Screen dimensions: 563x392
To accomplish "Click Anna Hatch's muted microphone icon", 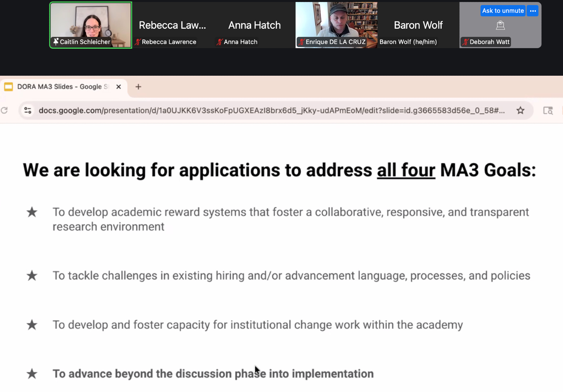I will click(x=220, y=42).
